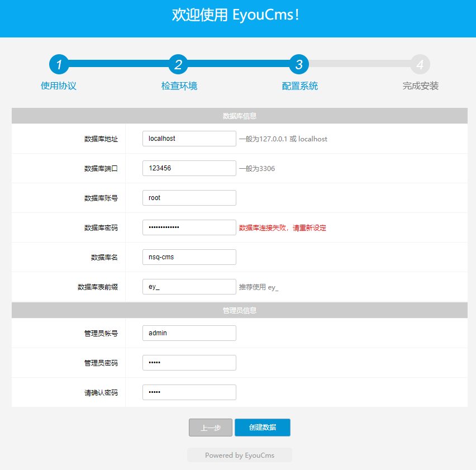Select the 配置系统 step label
476x470 pixels.
click(300, 86)
